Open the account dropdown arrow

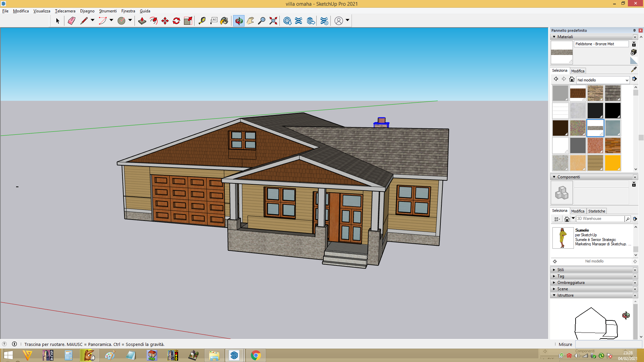click(347, 20)
